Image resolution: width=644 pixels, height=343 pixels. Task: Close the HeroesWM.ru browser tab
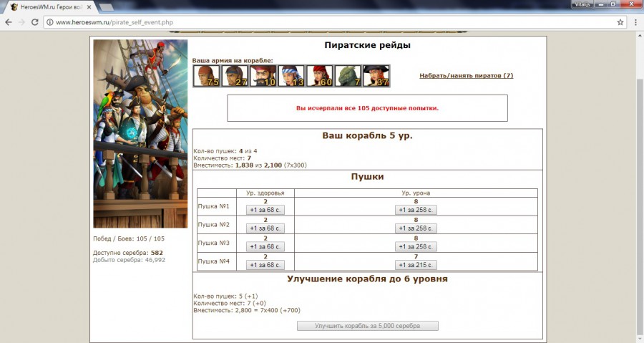pos(89,7)
